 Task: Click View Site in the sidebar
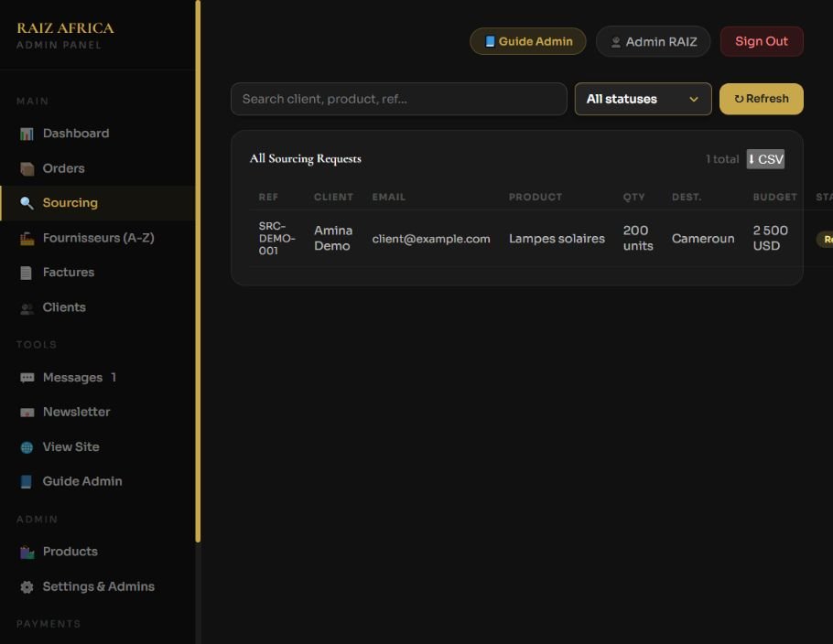tap(98, 447)
